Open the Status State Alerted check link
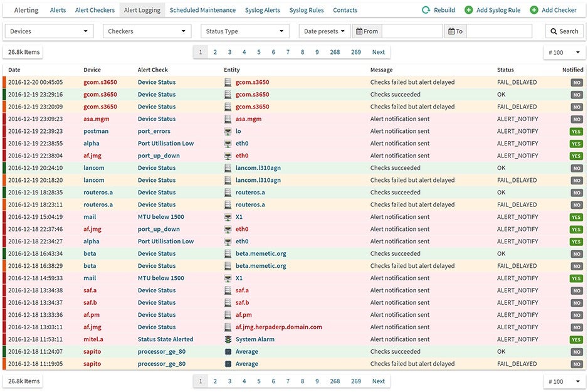The height and width of the screenshot is (392, 588). pyautogui.click(x=165, y=339)
